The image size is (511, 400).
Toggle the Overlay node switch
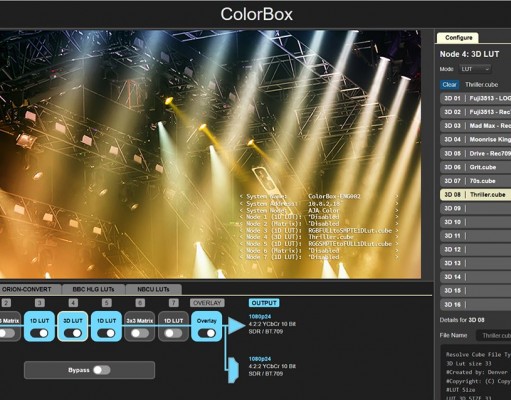point(207,333)
